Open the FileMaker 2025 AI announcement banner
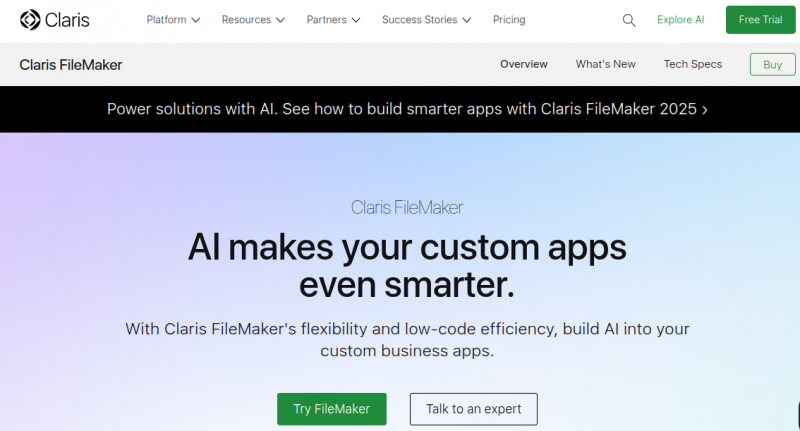 coord(400,109)
